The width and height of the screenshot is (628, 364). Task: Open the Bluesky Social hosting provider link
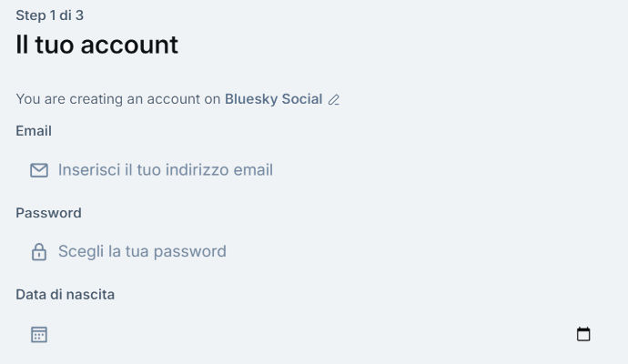[273, 99]
